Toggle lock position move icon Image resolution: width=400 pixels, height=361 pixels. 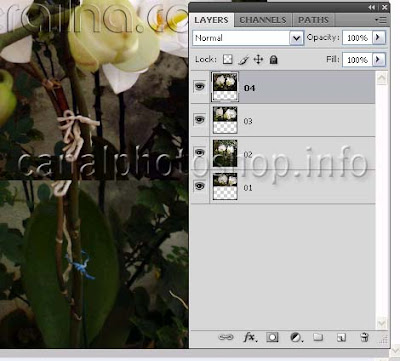(258, 60)
